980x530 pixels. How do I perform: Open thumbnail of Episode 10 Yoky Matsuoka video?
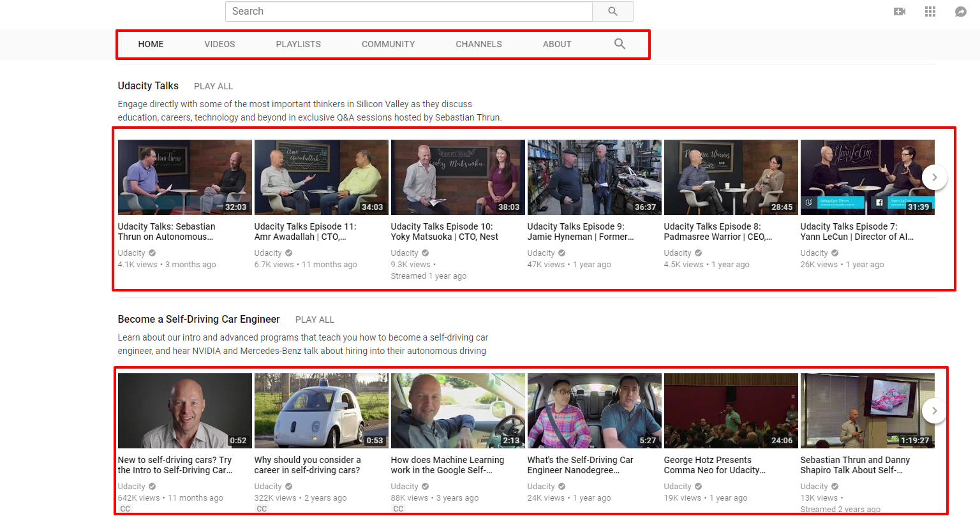[458, 177]
